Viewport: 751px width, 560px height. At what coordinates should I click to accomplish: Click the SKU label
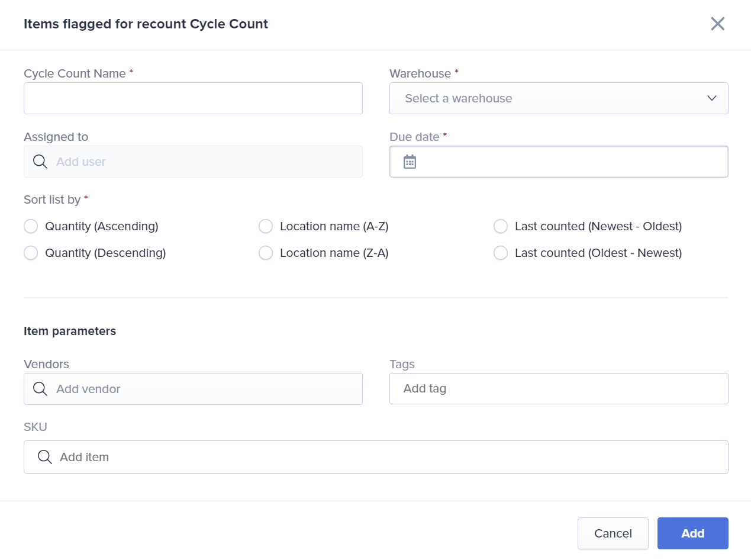[x=35, y=427]
